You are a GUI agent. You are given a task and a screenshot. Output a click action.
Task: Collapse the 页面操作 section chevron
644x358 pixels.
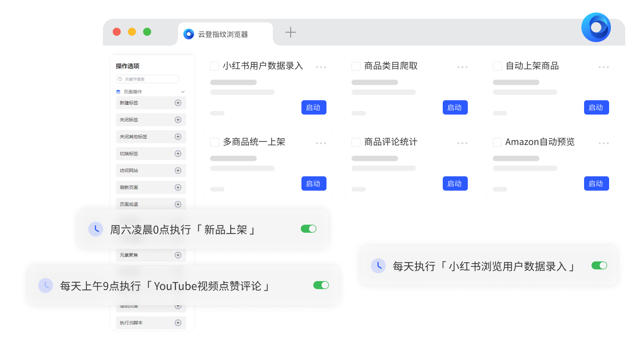coord(182,92)
